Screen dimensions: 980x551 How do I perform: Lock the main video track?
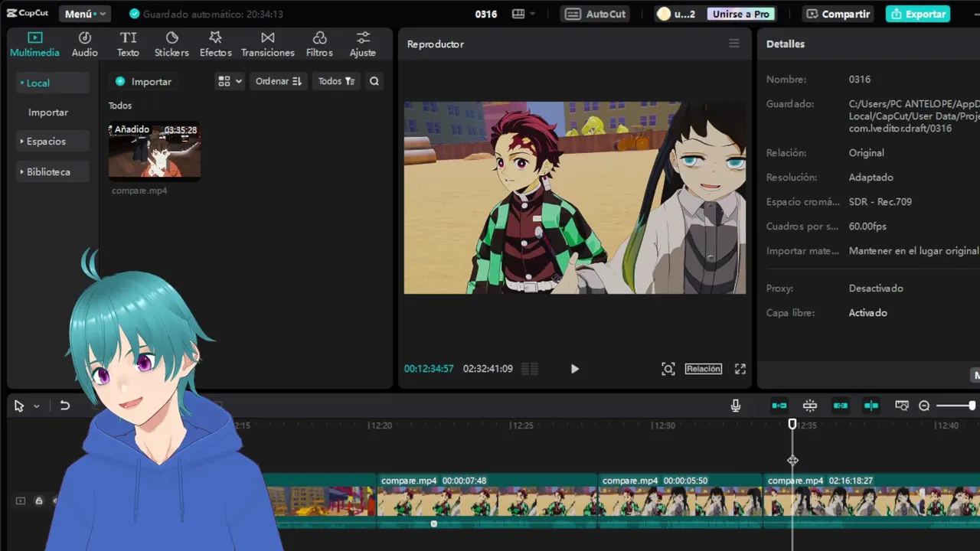click(38, 501)
